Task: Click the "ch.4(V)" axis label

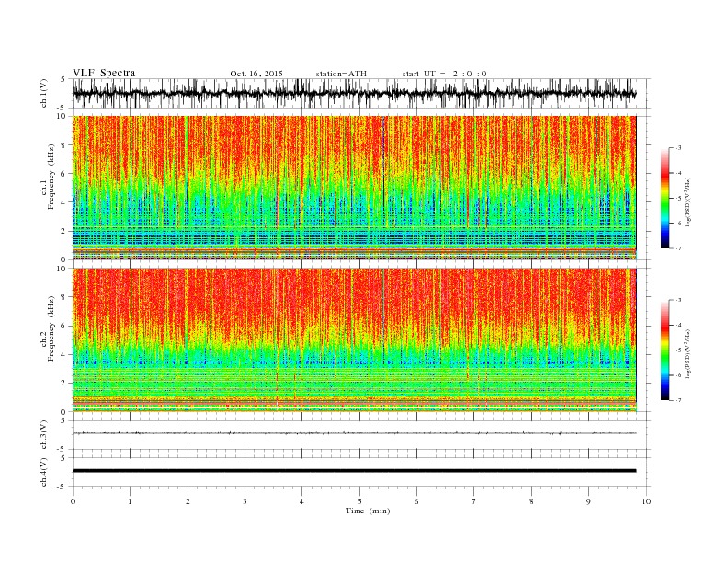Action: [44, 472]
